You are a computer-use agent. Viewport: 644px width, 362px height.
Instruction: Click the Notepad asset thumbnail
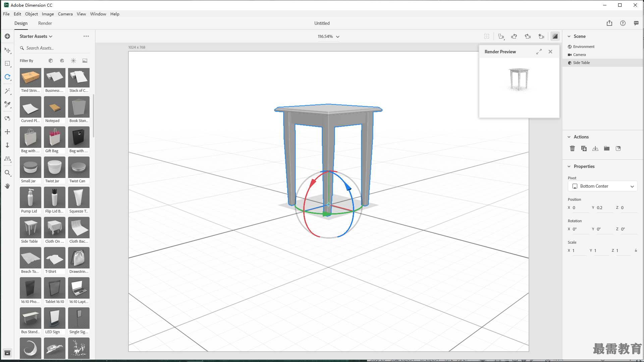(x=55, y=107)
